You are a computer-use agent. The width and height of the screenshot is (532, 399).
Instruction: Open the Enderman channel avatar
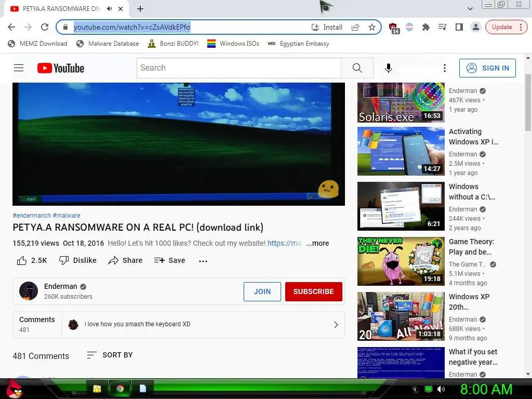[x=29, y=291]
